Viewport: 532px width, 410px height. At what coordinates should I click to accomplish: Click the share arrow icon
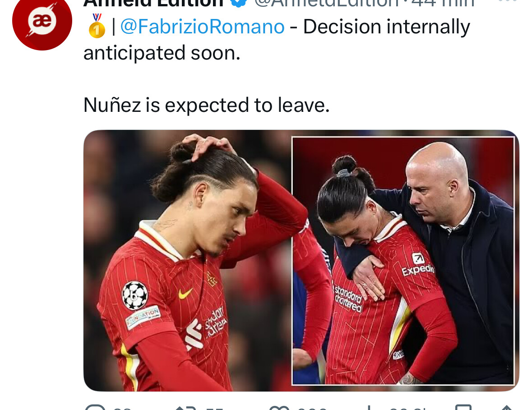506,408
